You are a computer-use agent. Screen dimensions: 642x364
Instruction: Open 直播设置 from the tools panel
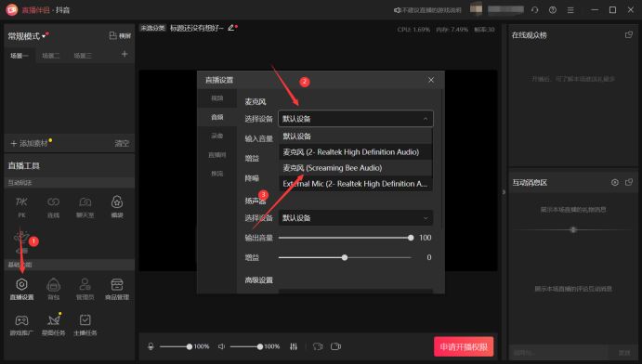point(21,289)
